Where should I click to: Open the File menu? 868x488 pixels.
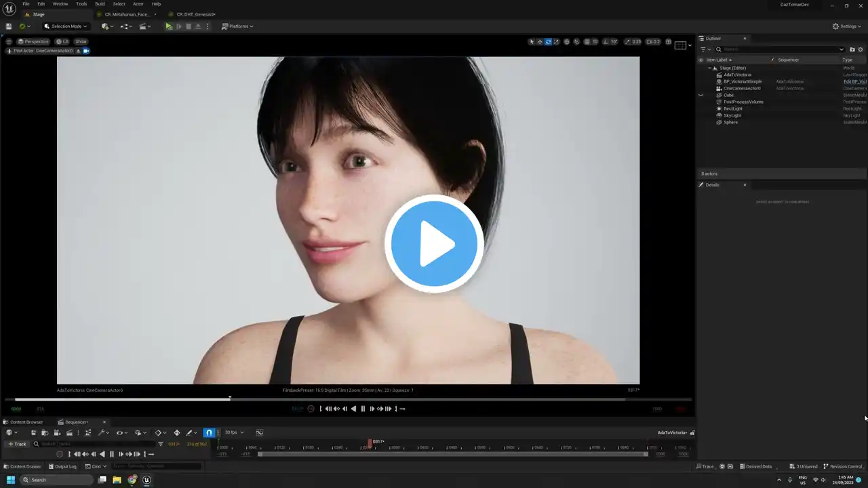click(26, 4)
